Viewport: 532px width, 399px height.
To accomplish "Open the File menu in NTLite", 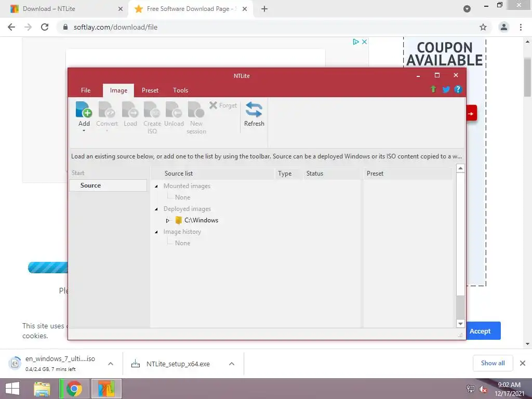I will click(86, 90).
